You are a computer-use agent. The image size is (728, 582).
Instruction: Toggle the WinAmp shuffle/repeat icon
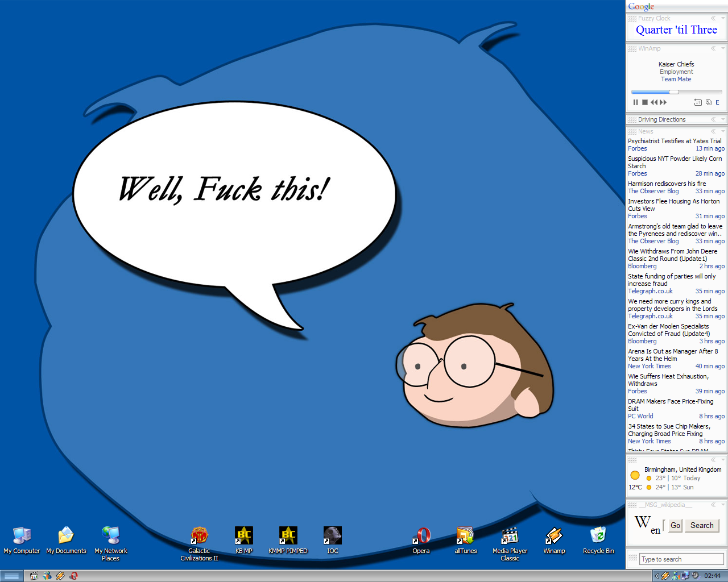point(698,102)
